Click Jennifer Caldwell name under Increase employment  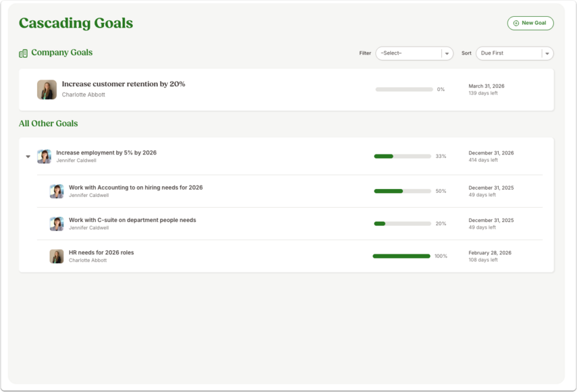point(76,161)
